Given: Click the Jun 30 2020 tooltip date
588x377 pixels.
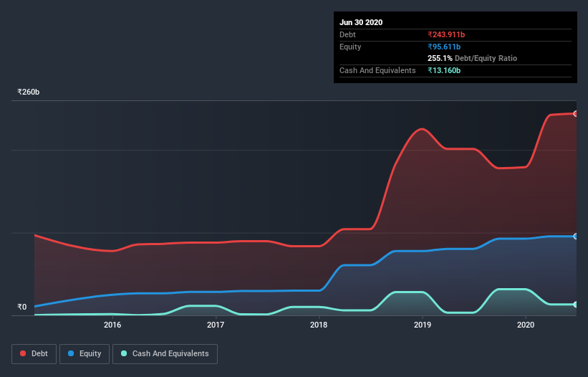Looking at the screenshot, I should pyautogui.click(x=361, y=22).
